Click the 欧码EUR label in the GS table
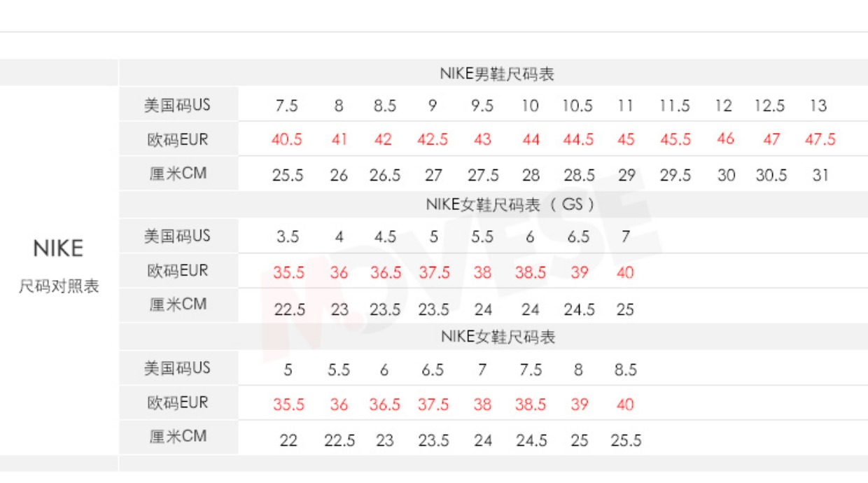Screen dimensions: 868x483 [178, 271]
